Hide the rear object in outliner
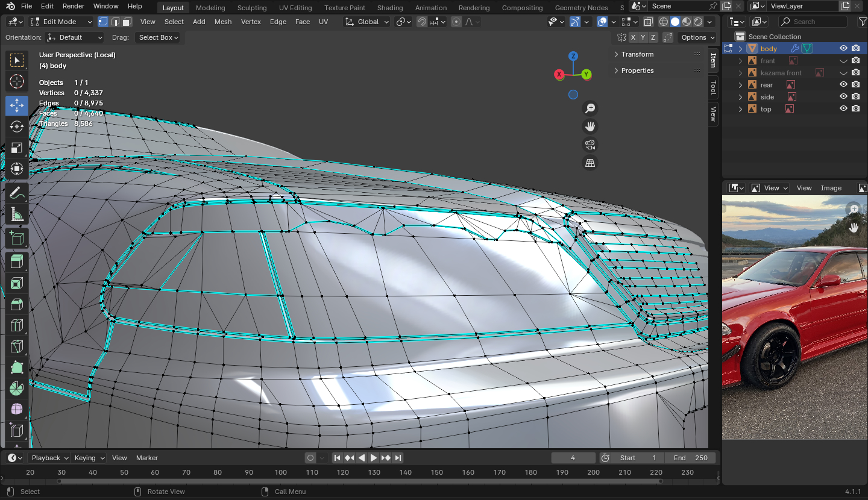 click(843, 85)
